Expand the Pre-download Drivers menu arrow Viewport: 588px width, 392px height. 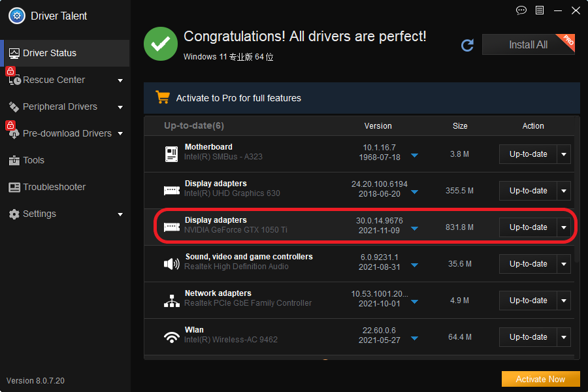click(120, 133)
